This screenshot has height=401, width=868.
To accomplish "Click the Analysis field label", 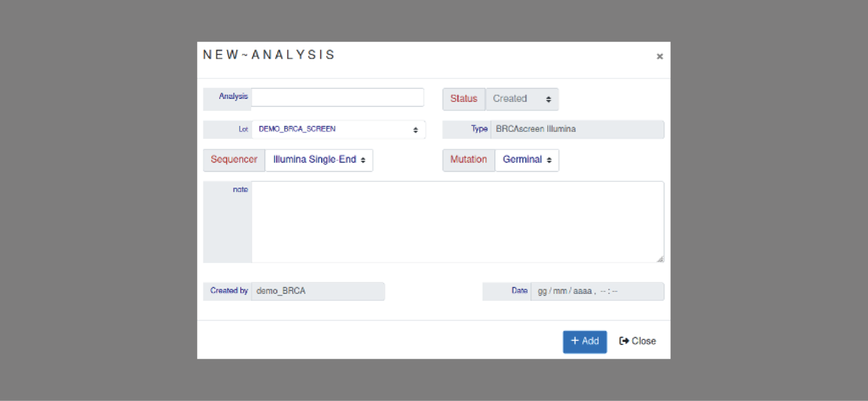I will [233, 97].
